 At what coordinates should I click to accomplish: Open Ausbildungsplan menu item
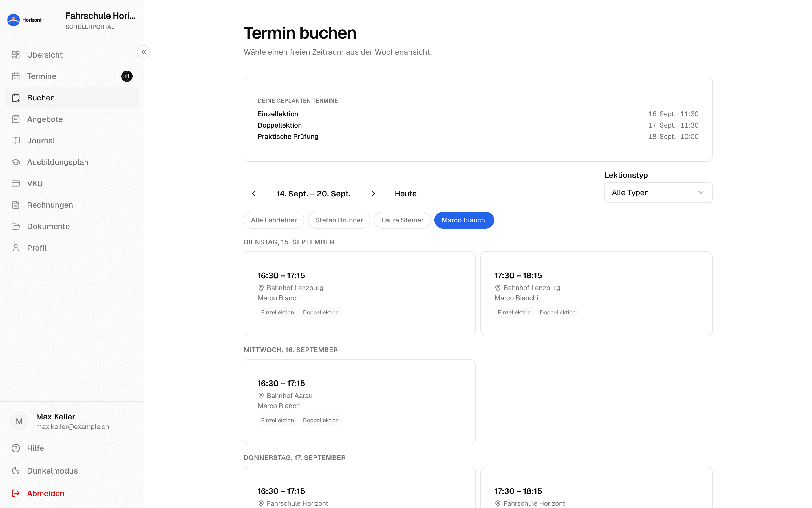72,162
